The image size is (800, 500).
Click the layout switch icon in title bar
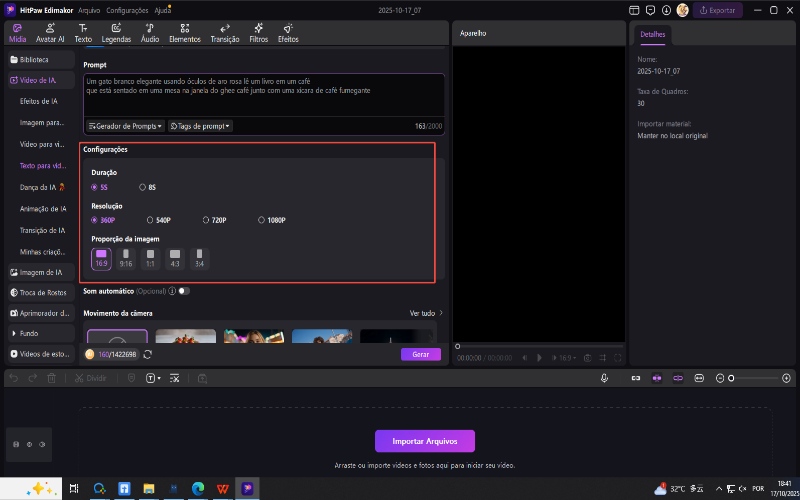[x=634, y=10]
